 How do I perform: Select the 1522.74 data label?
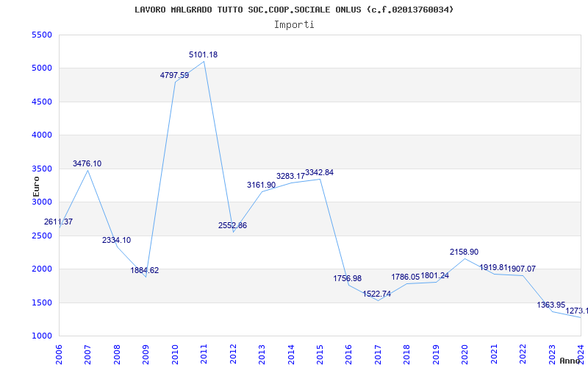tap(376, 294)
